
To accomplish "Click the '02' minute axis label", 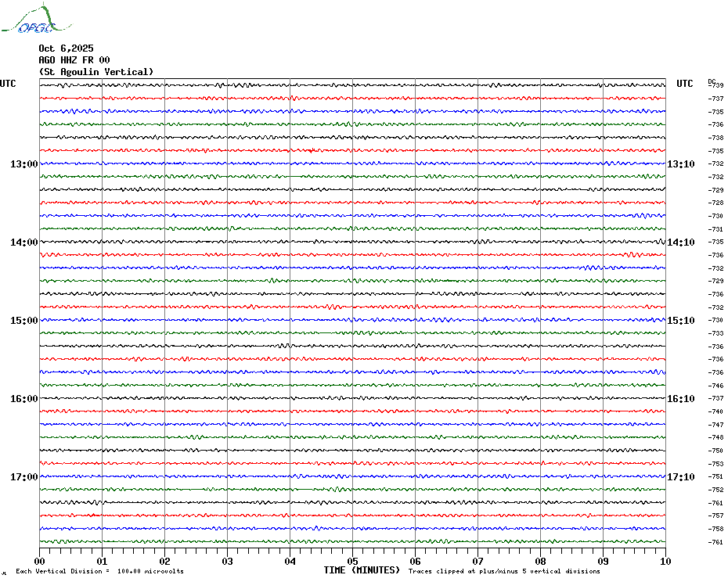I will tap(165, 561).
